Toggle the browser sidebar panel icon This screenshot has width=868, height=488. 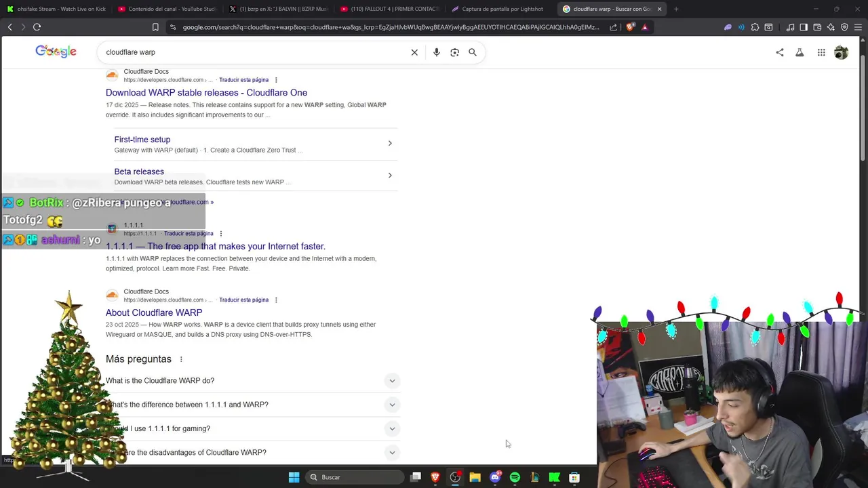pyautogui.click(x=804, y=27)
